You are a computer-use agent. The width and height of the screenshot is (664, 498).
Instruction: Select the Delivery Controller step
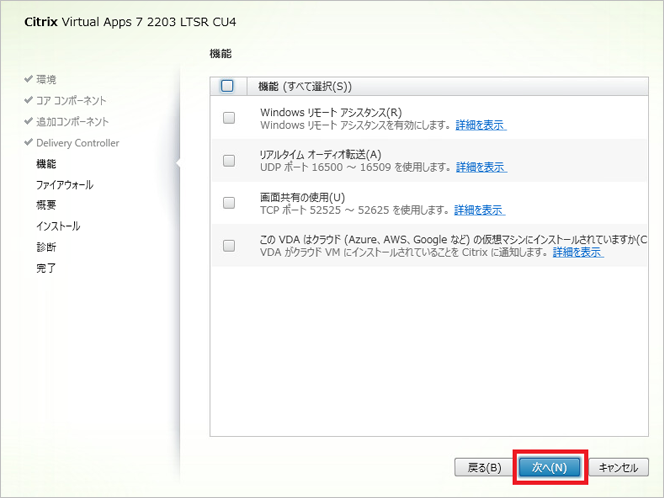(x=78, y=143)
